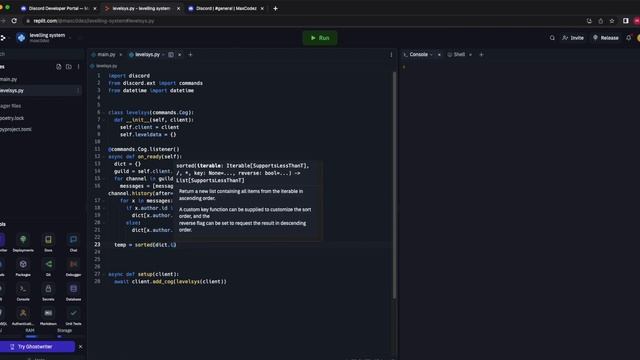Open a new browser tab
Viewport: 640px width, 360px height.
(x=276, y=9)
